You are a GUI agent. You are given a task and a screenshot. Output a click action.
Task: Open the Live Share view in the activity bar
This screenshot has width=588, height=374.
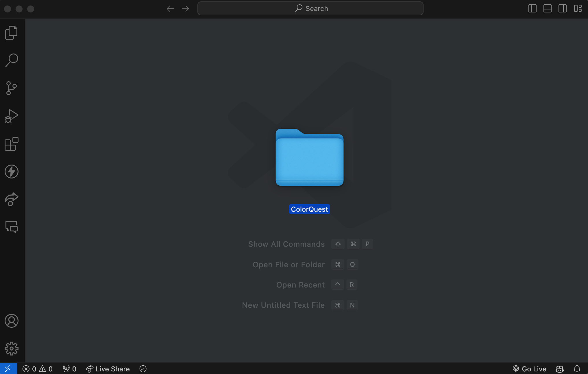click(x=12, y=199)
